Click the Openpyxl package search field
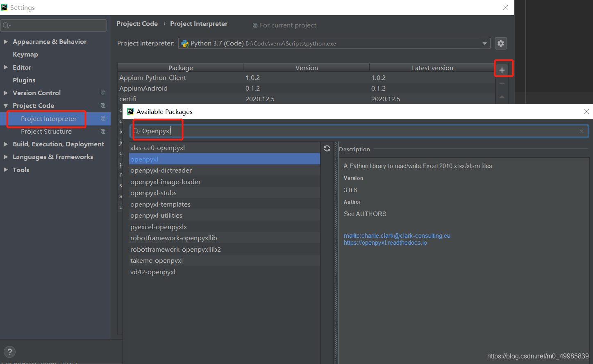Image resolution: width=593 pixels, height=364 pixels. tap(359, 131)
